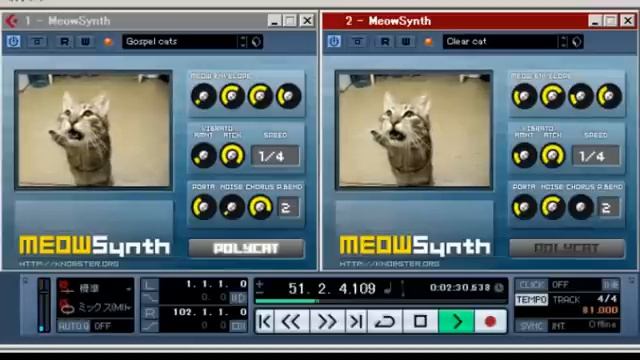Click P.Bend value 2 in MeowSynth 1
The width and height of the screenshot is (640, 360).
(288, 207)
